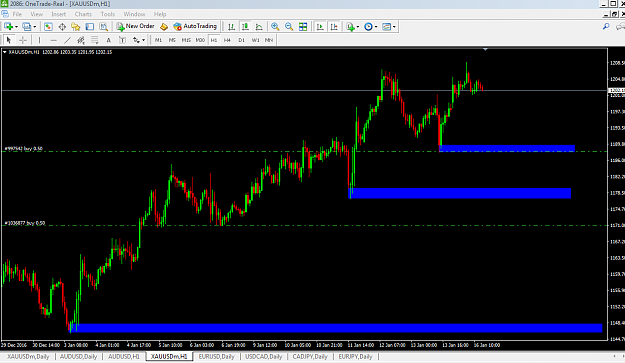Viewport: 625px width, 363px height.
Task: Switch to the USDCAD,Daily chart tab
Action: [x=263, y=357]
